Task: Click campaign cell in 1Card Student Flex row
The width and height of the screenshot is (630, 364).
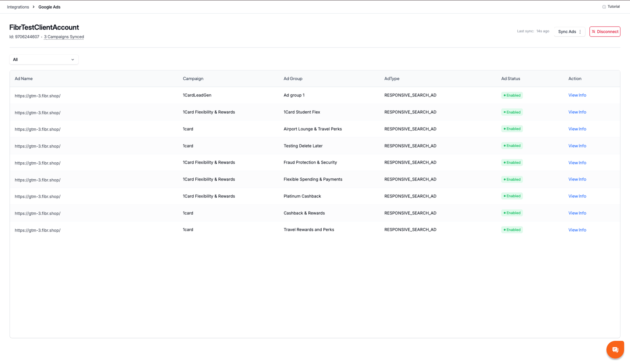Action: click(x=209, y=112)
